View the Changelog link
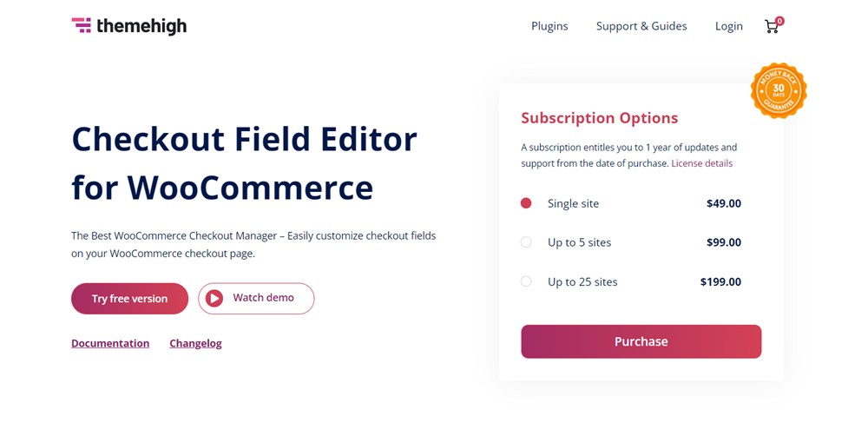 pyautogui.click(x=195, y=343)
